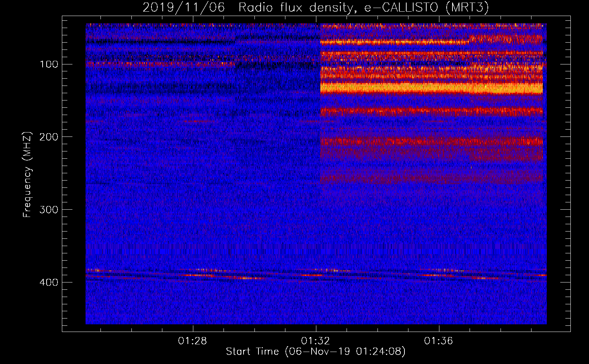The height and width of the screenshot is (364, 589).
Task: Click the 400 MHz frequency tick label
Action: click(49, 282)
